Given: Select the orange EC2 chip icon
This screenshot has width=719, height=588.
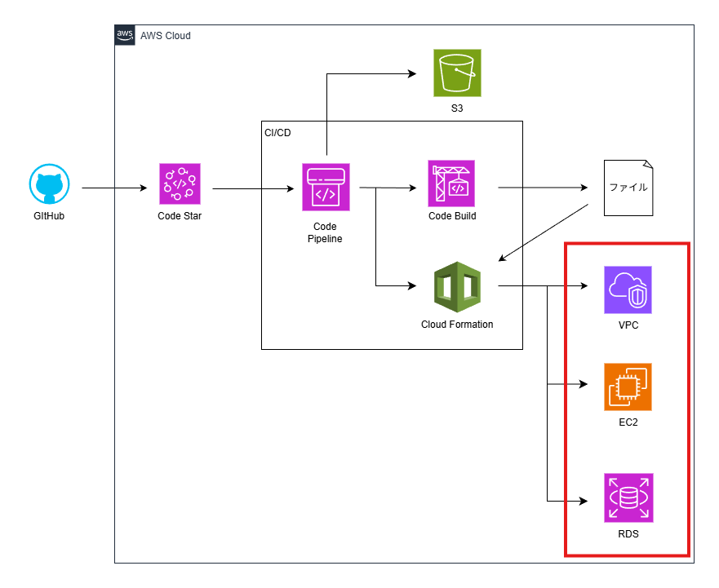Looking at the screenshot, I should pos(628,387).
